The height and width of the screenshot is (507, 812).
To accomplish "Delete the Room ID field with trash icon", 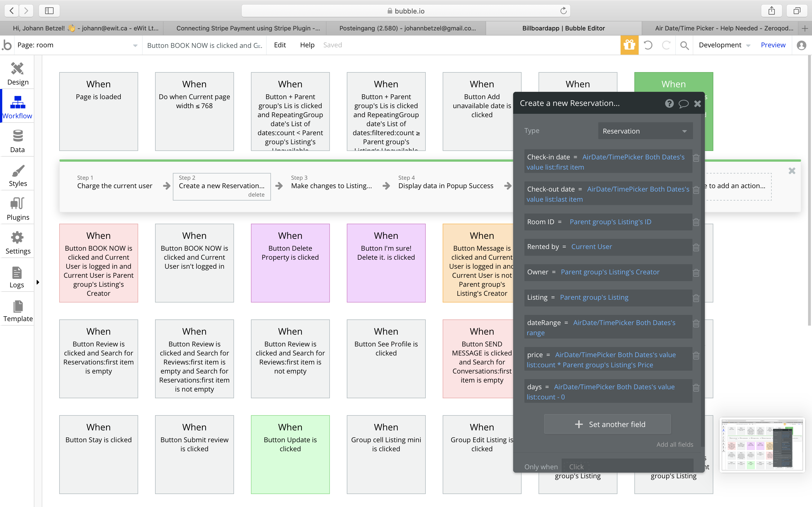I will coord(696,222).
